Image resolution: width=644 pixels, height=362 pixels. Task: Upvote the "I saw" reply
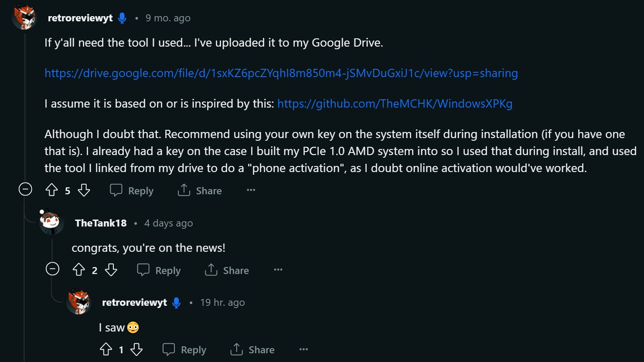click(x=106, y=349)
